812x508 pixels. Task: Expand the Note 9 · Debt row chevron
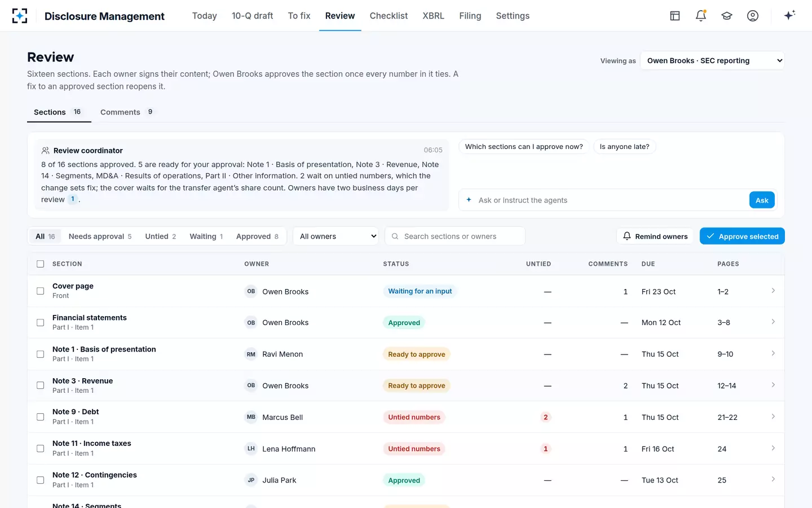[773, 417]
